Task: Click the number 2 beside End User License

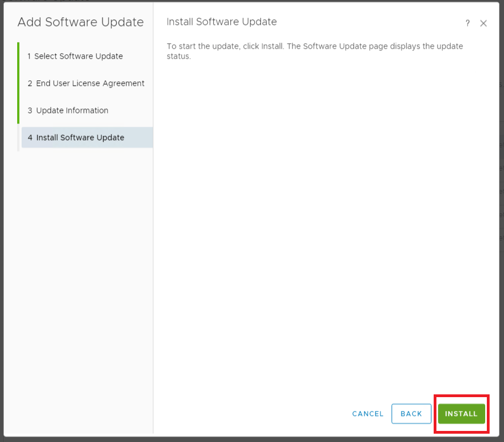Action: click(x=30, y=83)
